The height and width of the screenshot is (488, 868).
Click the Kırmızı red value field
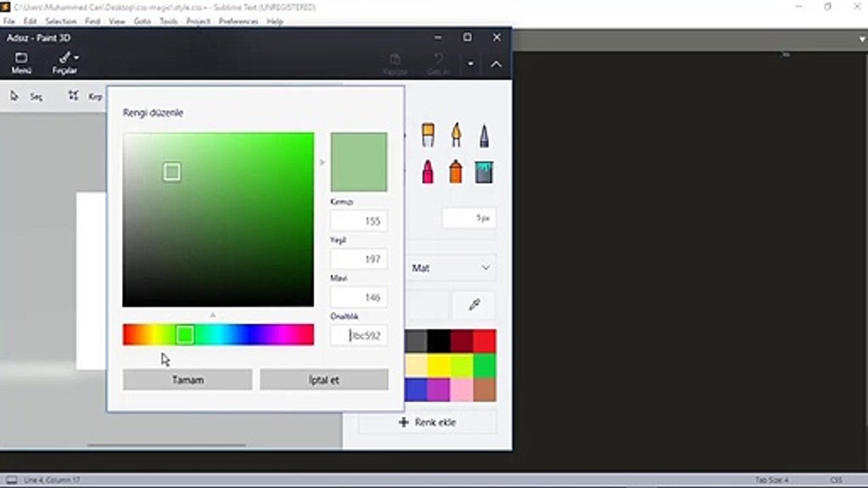[359, 221]
